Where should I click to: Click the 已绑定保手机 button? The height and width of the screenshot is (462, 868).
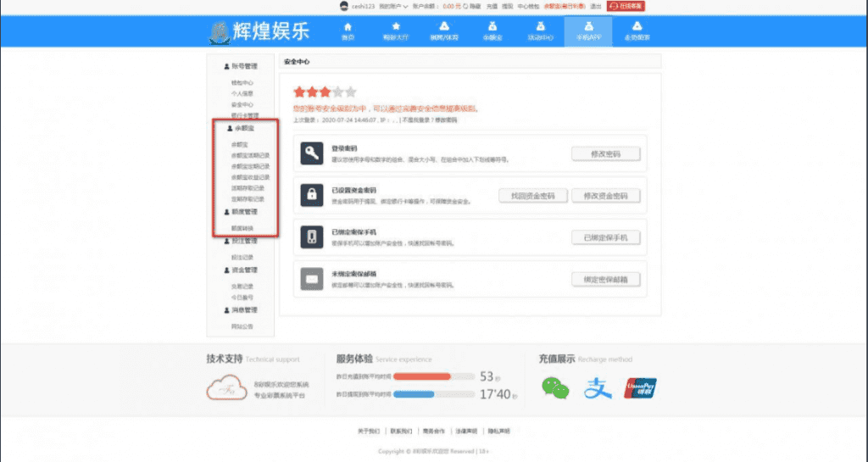click(605, 237)
